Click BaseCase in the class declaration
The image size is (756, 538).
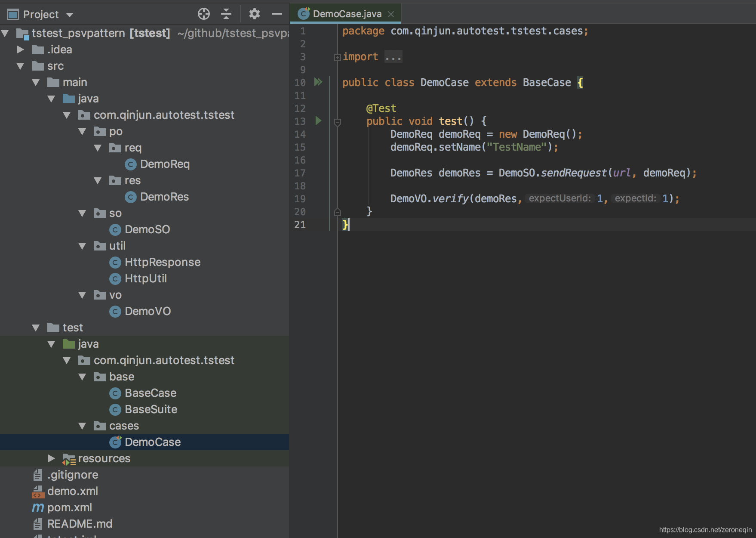tap(547, 82)
